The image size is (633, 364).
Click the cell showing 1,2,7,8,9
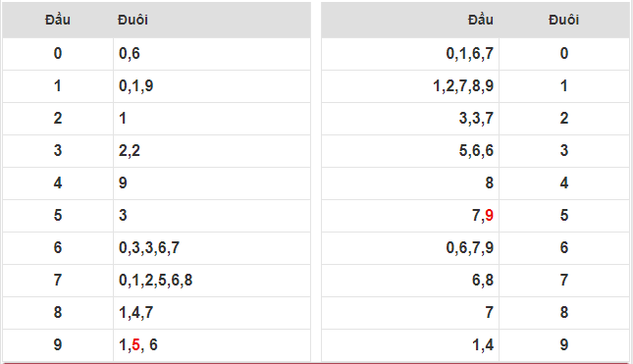click(410, 86)
